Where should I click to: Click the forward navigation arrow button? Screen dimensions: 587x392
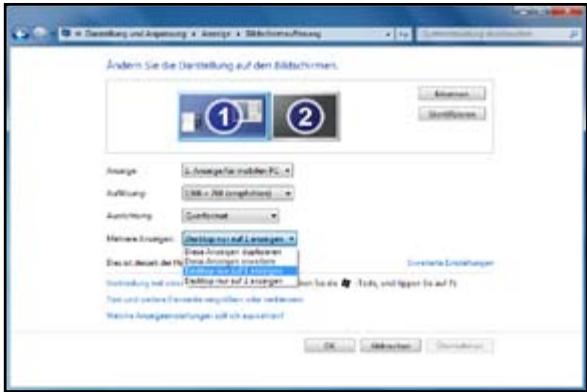40,33
